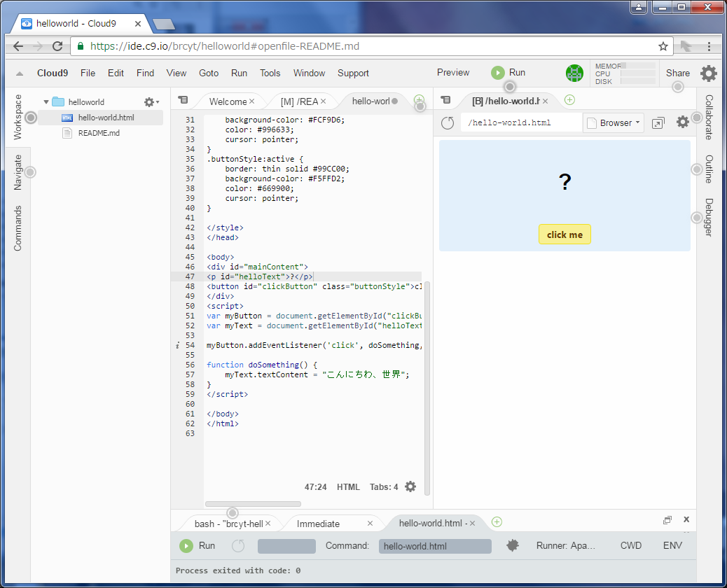
Task: Click the Share button
Action: coord(677,73)
